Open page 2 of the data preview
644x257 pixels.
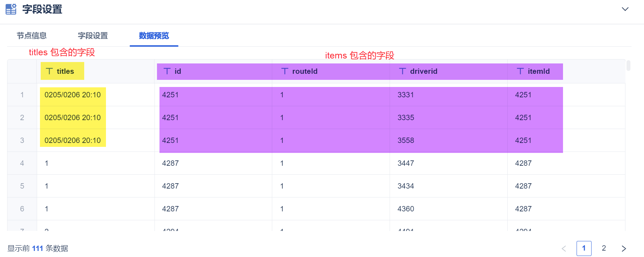(x=604, y=248)
